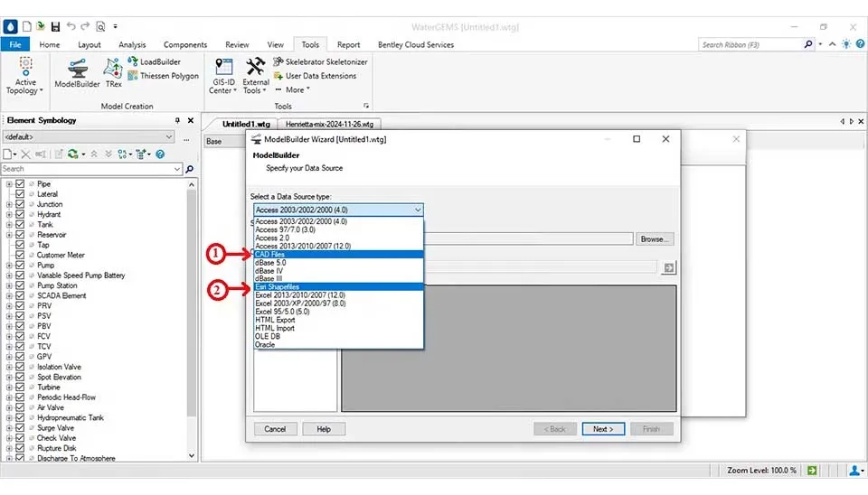Viewport: 868px width, 495px height.
Task: Toggle the Customer Meter checkbox
Action: 20,255
